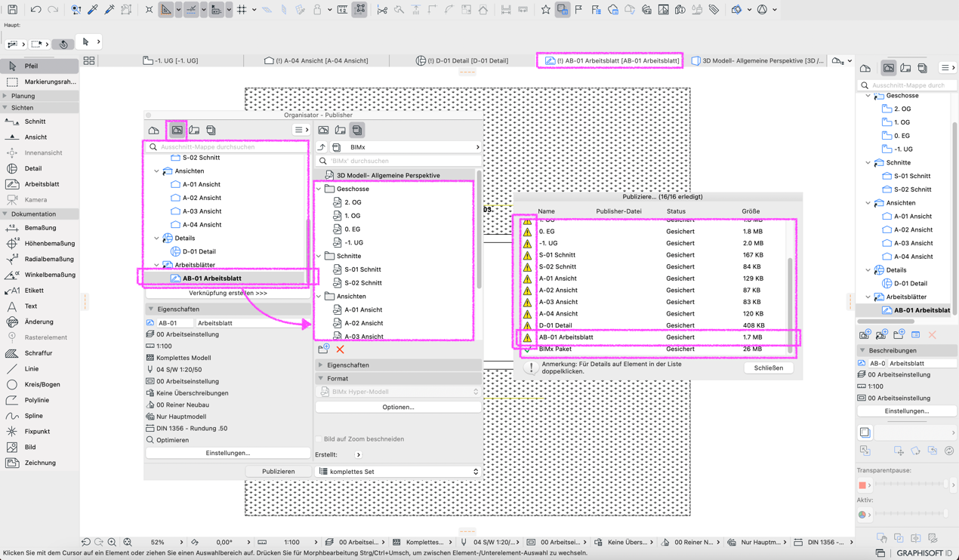
Task: Click the "'BIMx' durchsuchen" search field
Action: tap(398, 161)
